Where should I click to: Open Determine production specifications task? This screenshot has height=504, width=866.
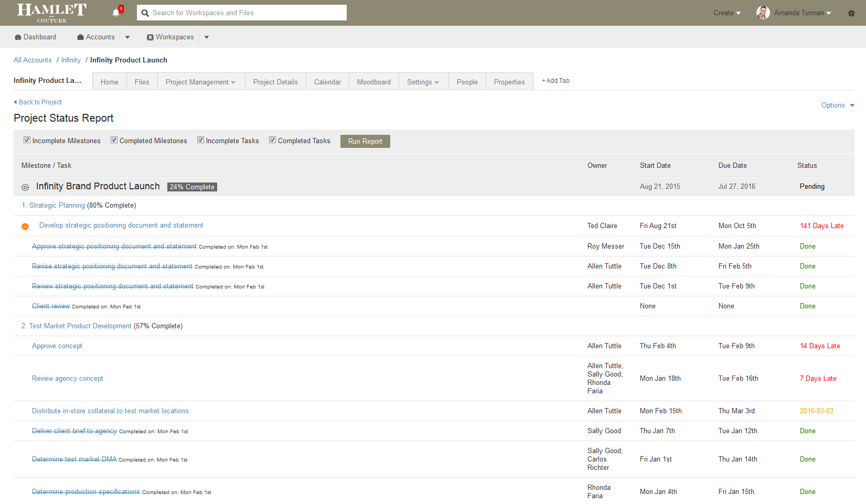(x=86, y=492)
